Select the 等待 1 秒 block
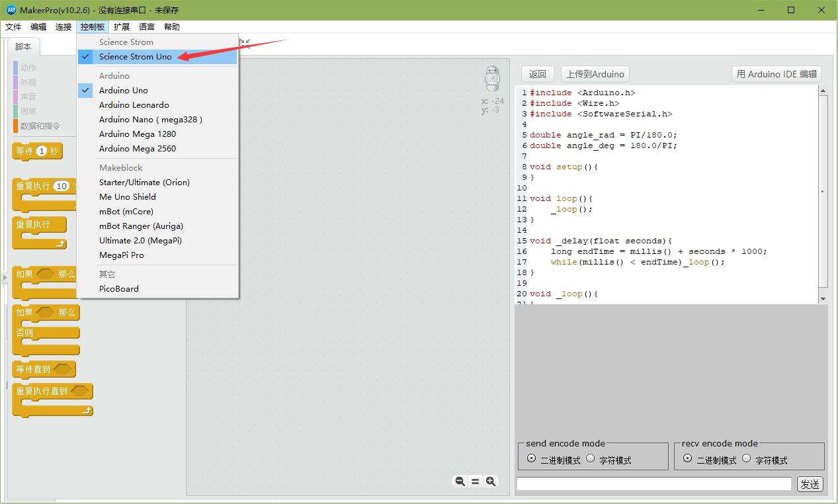Viewport: 838px width, 504px height. coord(37,151)
